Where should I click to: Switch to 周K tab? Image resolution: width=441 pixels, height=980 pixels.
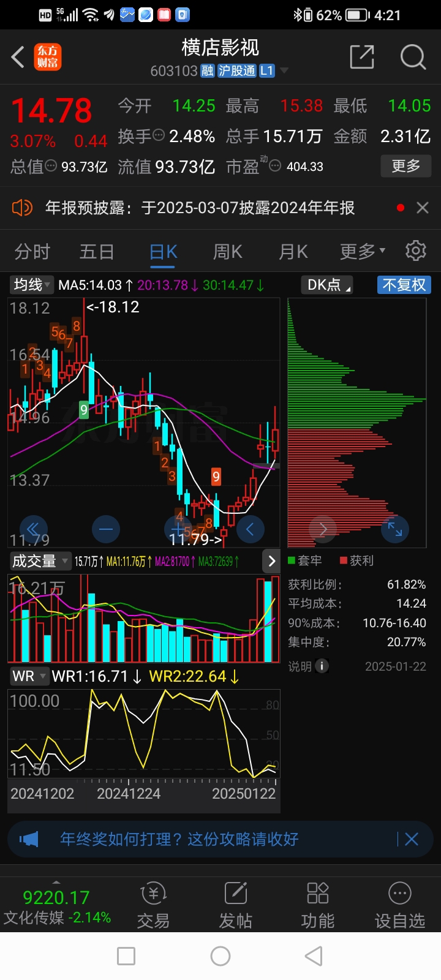coord(228,252)
